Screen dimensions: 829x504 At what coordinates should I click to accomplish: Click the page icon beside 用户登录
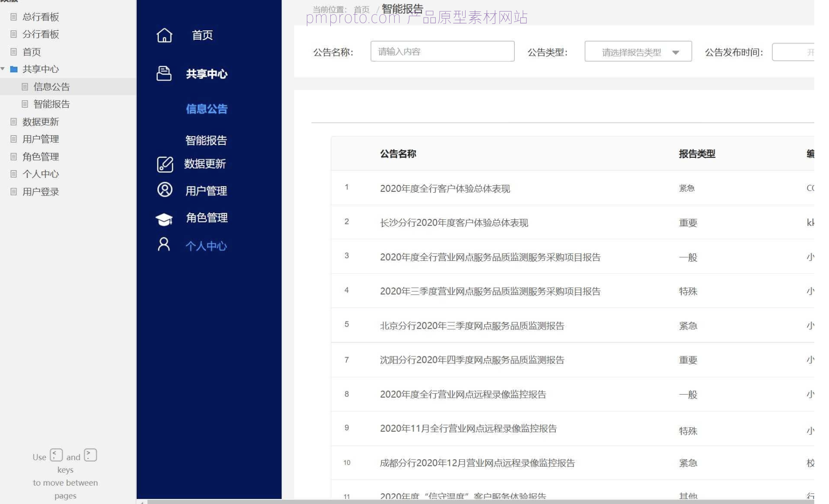click(x=14, y=191)
